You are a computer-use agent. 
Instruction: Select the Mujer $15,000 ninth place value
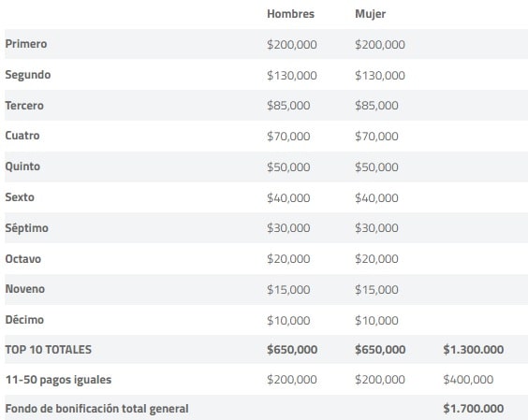(376, 289)
